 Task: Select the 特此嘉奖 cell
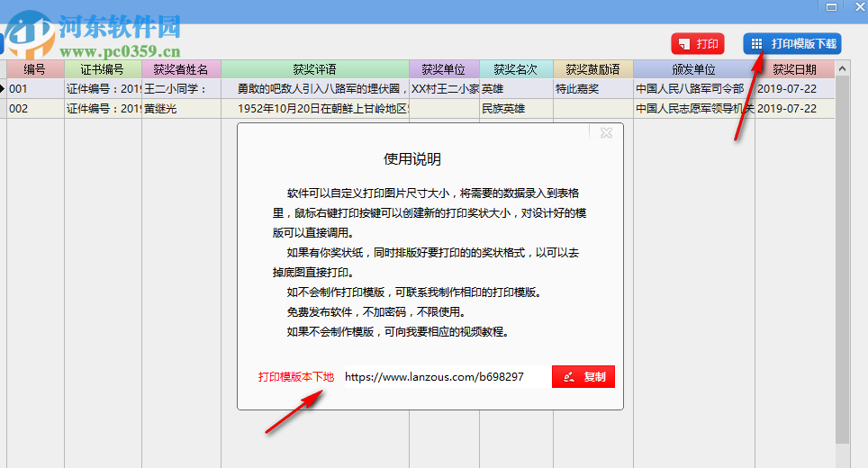coord(592,88)
